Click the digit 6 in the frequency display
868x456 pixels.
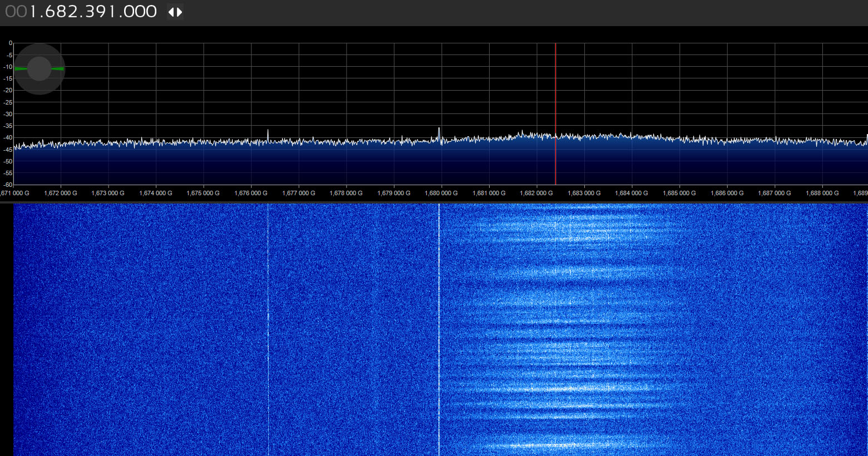[x=50, y=12]
